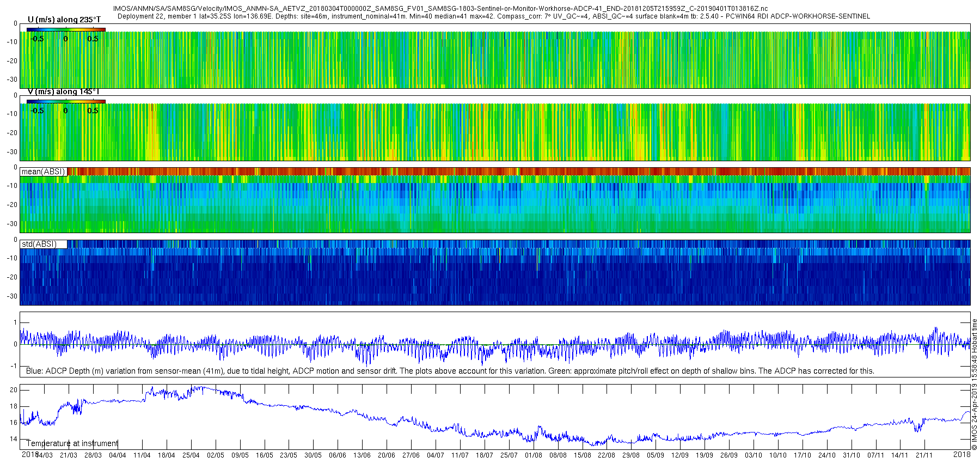Viewport: 980px width, 463px height.
Task: Click the blue ADCP depth caption text
Action: tap(450, 371)
